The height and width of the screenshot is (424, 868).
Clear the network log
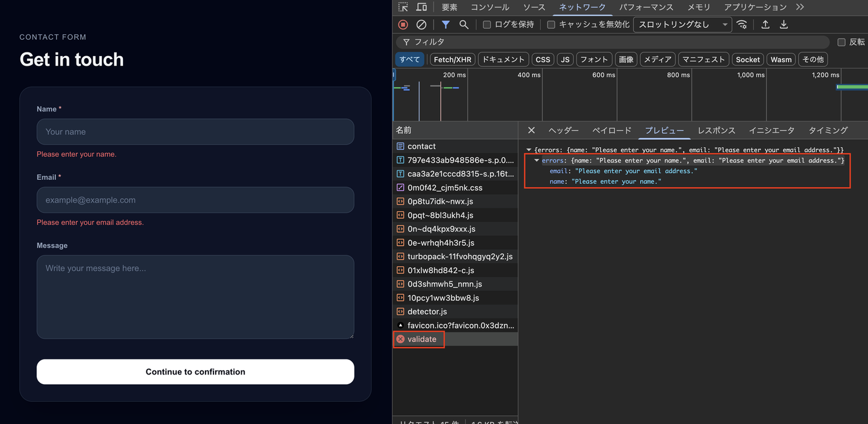421,25
